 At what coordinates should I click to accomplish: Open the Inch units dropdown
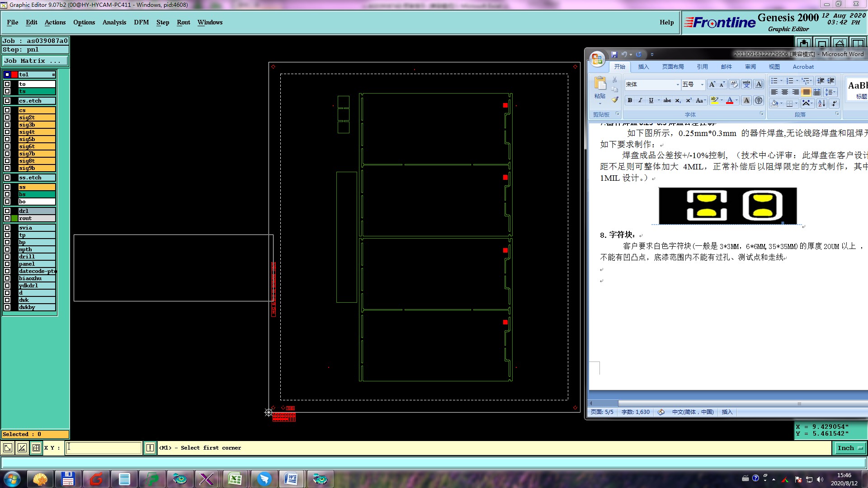(x=849, y=448)
